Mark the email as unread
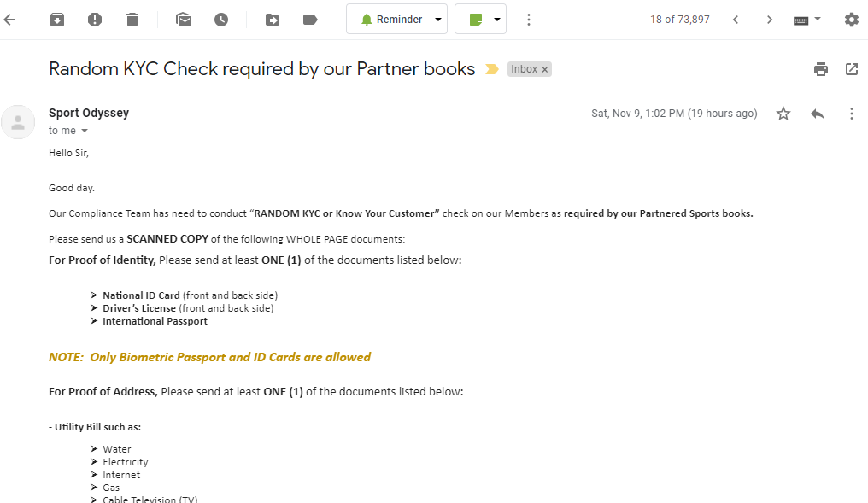The width and height of the screenshot is (868, 503). click(x=184, y=20)
